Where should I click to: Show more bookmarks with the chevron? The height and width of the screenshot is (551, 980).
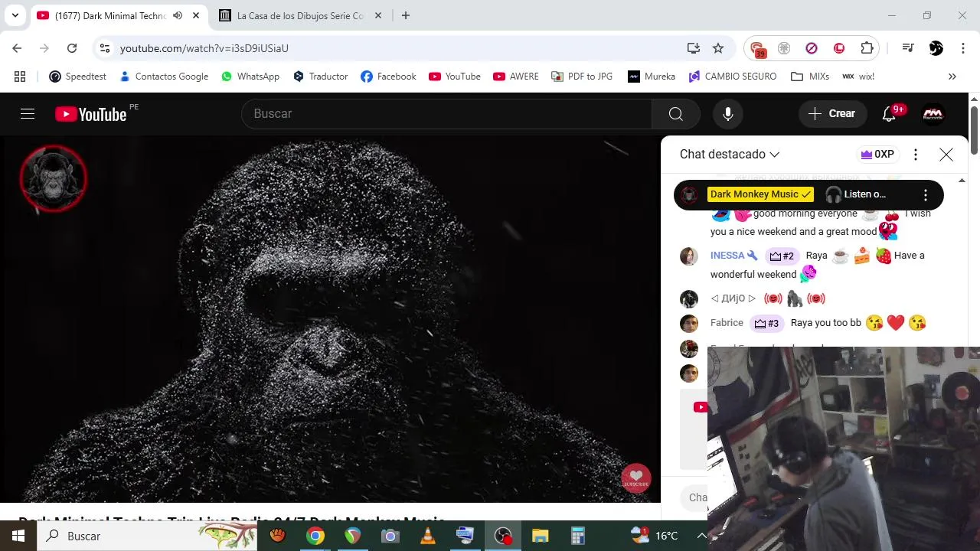point(952,77)
